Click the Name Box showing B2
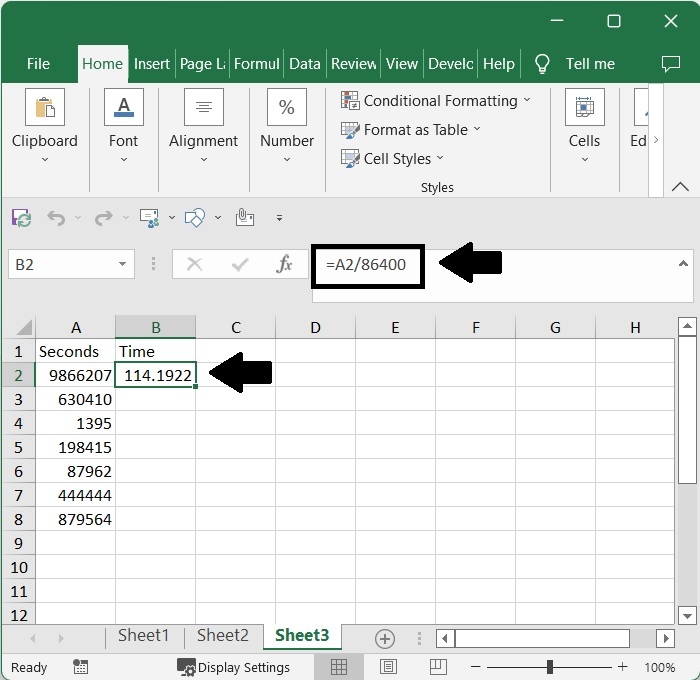Viewport: 700px width, 680px height. click(71, 264)
